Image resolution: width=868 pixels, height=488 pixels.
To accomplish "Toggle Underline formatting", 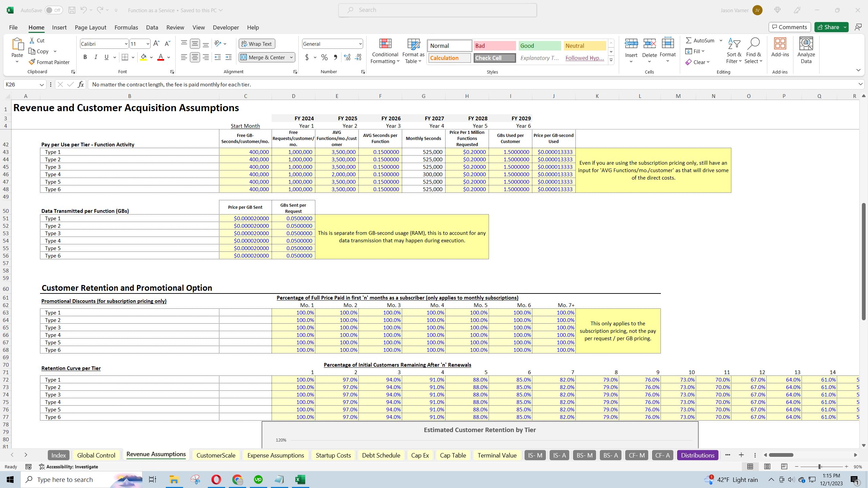I will click(106, 57).
